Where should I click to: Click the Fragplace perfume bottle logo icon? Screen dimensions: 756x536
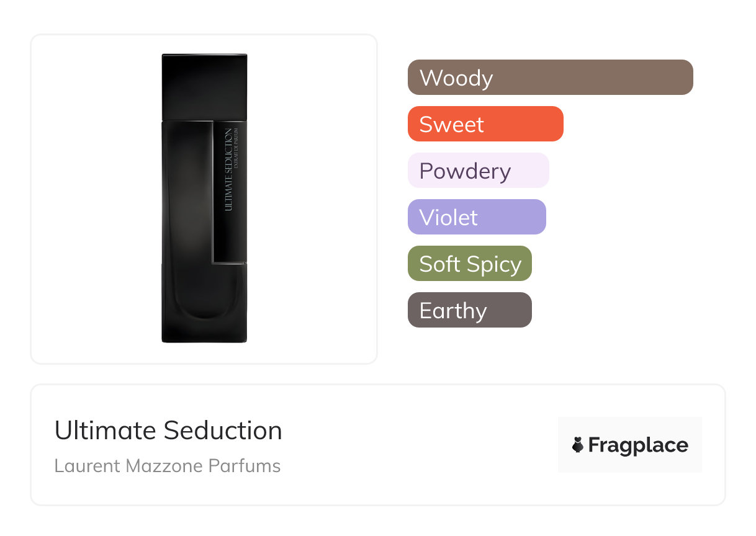[578, 445]
